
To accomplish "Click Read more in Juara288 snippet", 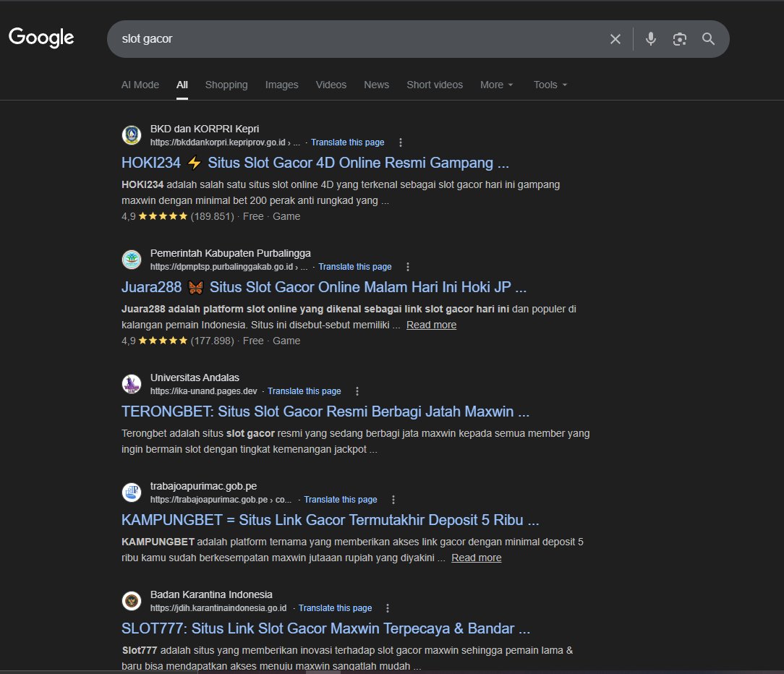I will coord(432,325).
